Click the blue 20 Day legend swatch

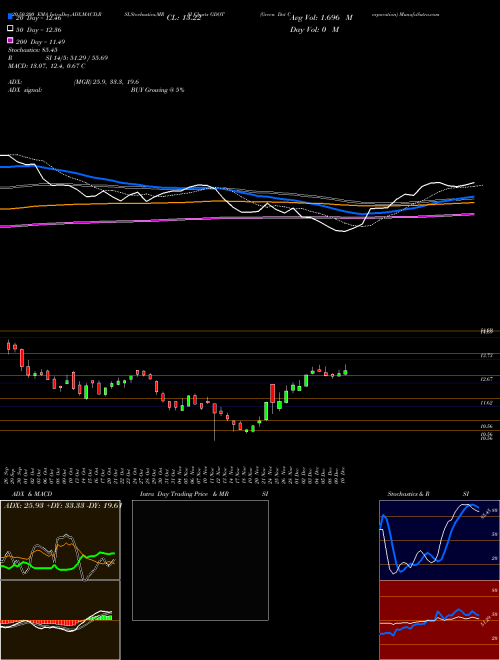point(11,17)
